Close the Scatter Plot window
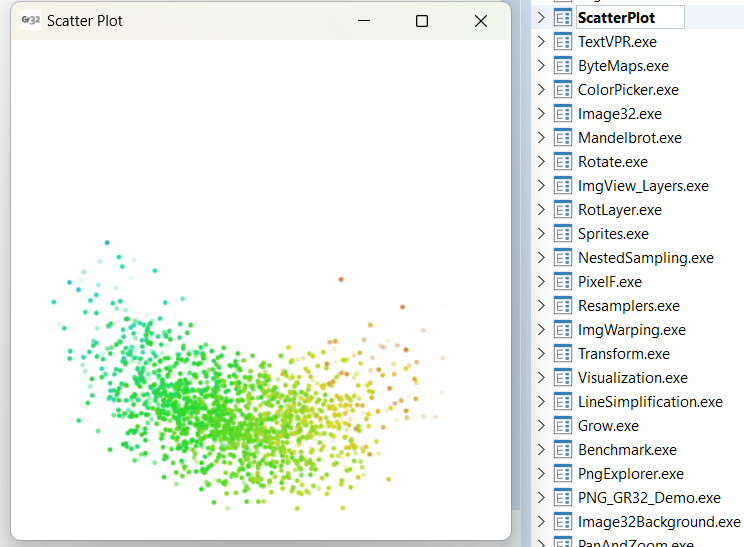This screenshot has width=744, height=547. [481, 21]
